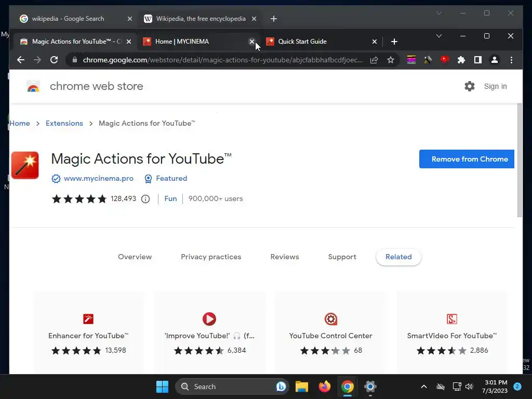
Task: Click Remove from Chrome button
Action: 467,159
